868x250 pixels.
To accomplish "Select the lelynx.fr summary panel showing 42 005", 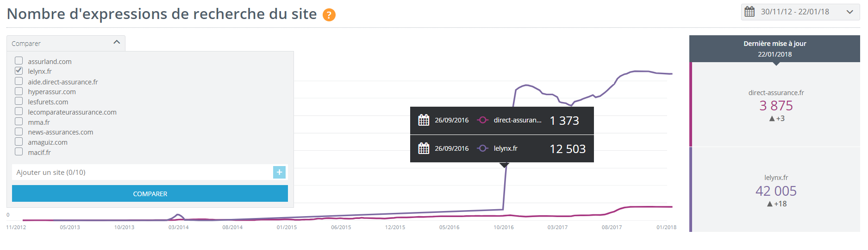I will pyautogui.click(x=776, y=190).
